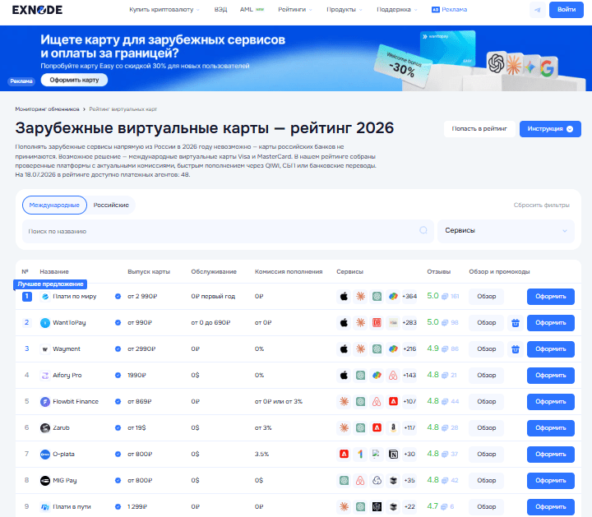Click the Adobe icon in the O-plata row
Viewport: 592px width, 517px height.
(344, 454)
